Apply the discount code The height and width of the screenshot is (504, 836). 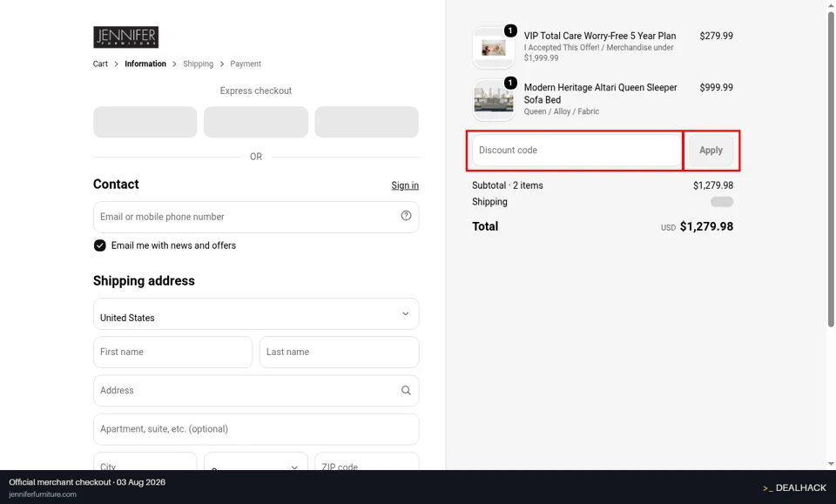711,151
